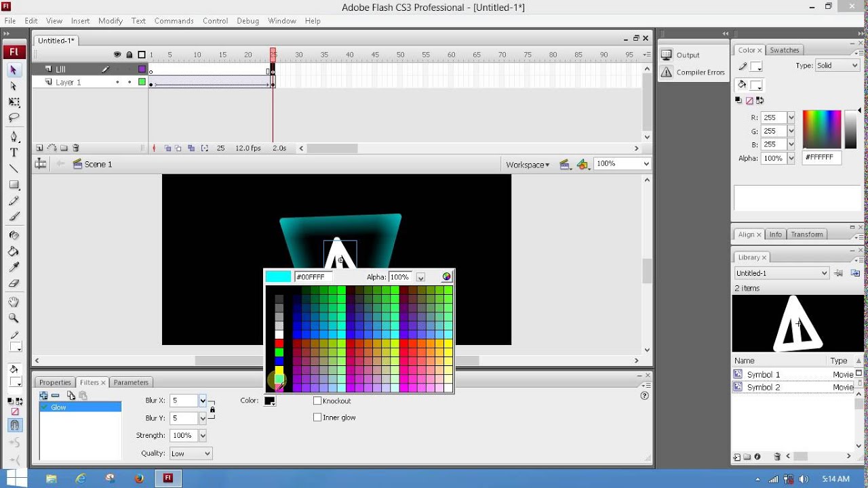868x488 pixels.
Task: Toggle lock all layers padlock icon
Action: [129, 55]
